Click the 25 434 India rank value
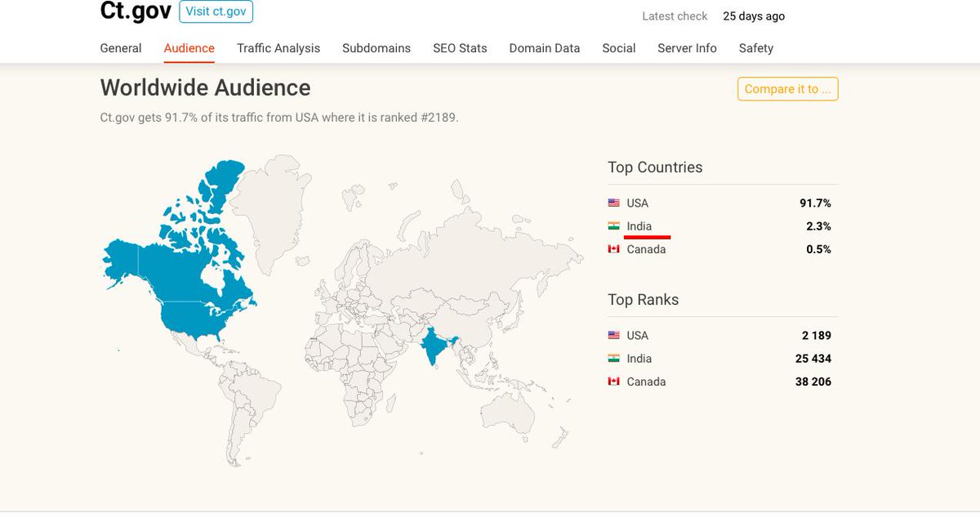This screenshot has height=518, width=980. tap(813, 359)
